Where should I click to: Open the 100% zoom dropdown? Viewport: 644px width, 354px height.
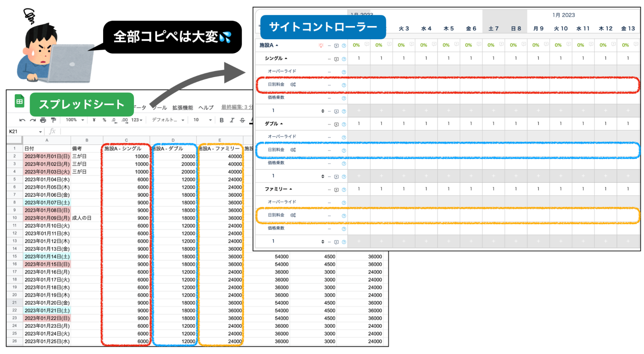click(75, 120)
